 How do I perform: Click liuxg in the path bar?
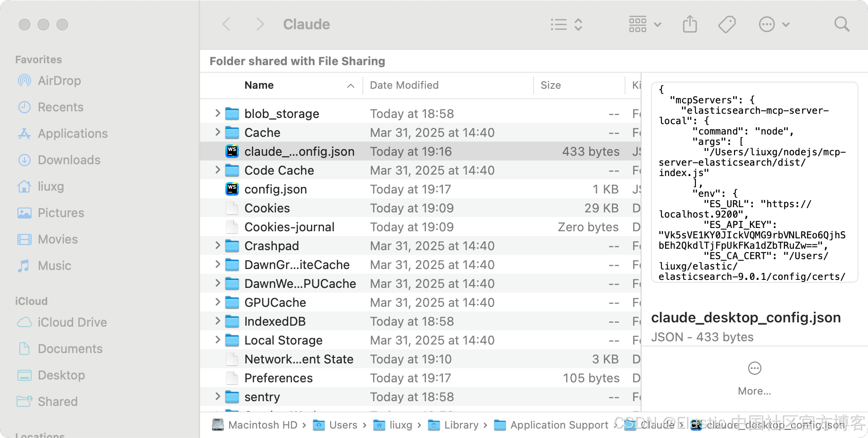[x=392, y=425]
